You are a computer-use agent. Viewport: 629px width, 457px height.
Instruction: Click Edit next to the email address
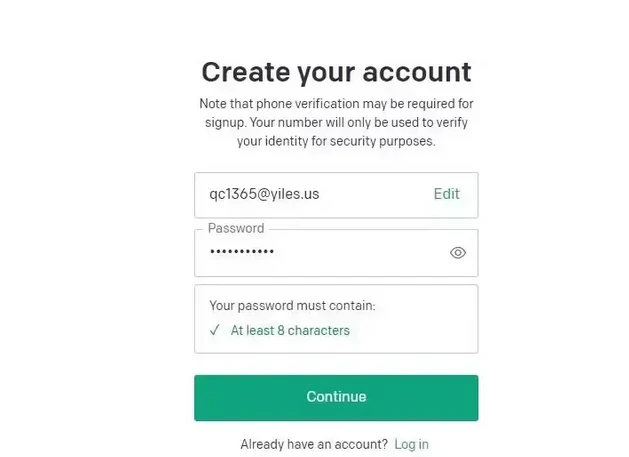click(446, 194)
